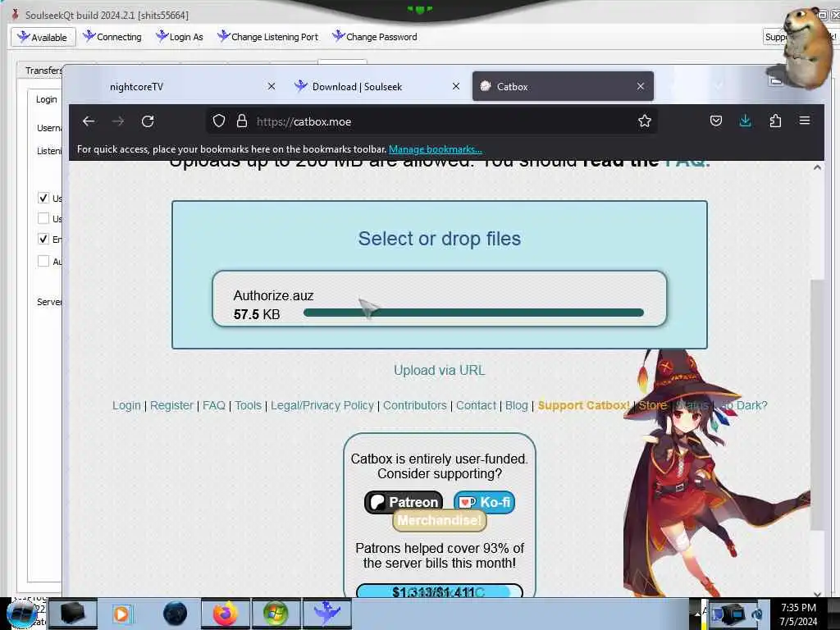Close the Catbox tab

640,86
